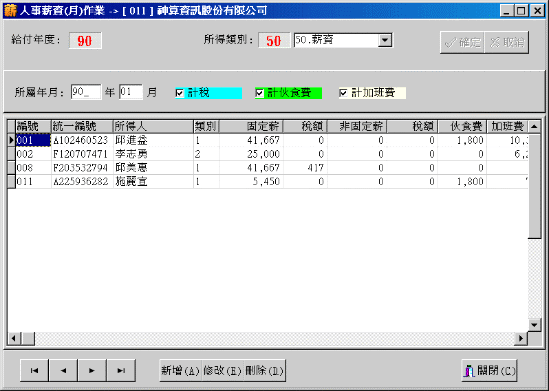The height and width of the screenshot is (391, 549).
Task: Jump to last record navigation button
Action: coord(121,370)
